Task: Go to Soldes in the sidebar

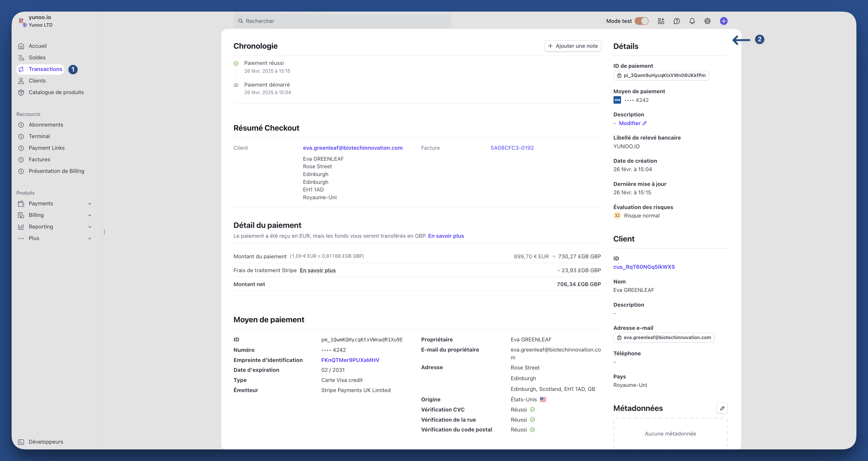Action: pyautogui.click(x=37, y=58)
